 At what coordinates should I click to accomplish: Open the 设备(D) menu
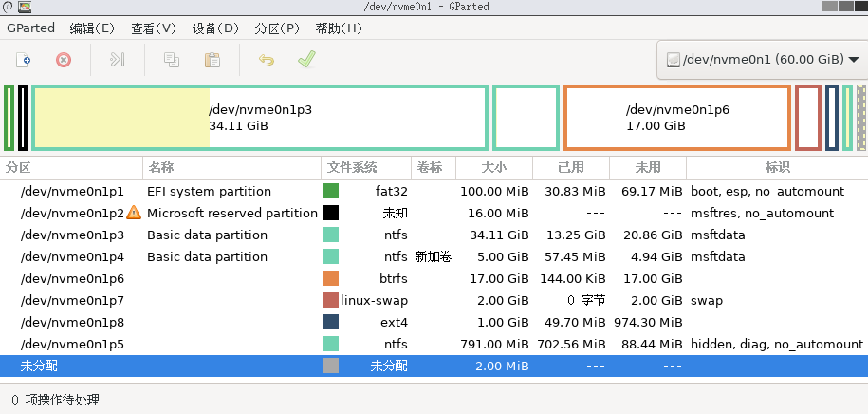point(215,28)
